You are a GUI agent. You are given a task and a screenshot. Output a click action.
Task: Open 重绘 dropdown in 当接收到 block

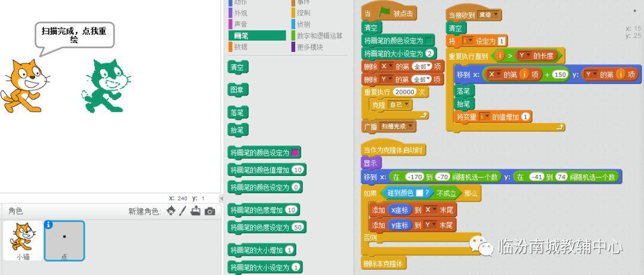(489, 15)
